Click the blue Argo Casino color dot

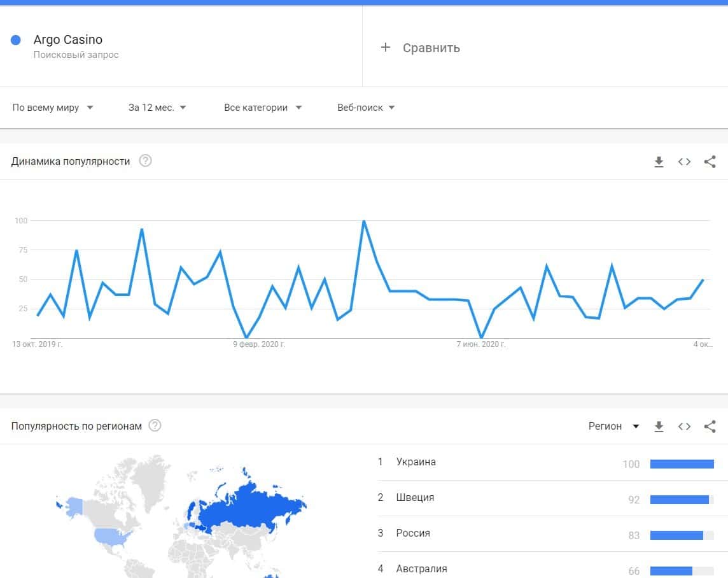click(x=17, y=40)
